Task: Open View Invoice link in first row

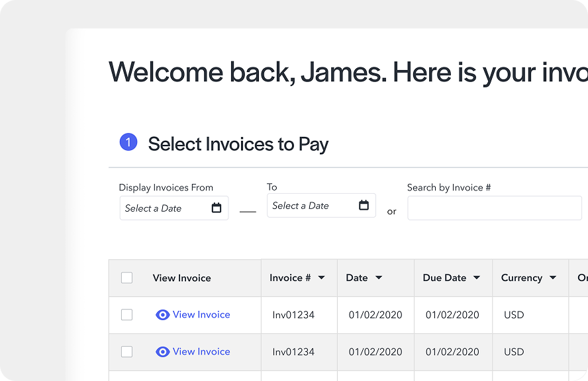Action: [201, 315]
